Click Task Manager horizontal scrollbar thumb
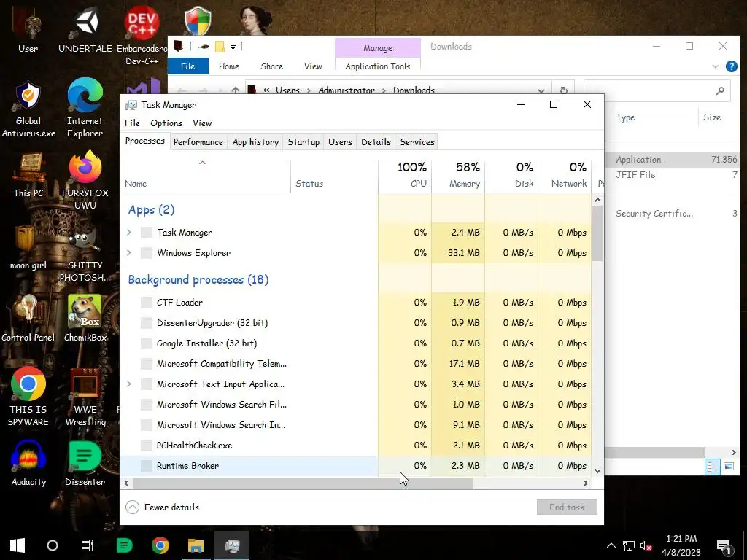Image resolution: width=747 pixels, height=560 pixels. pos(303,483)
